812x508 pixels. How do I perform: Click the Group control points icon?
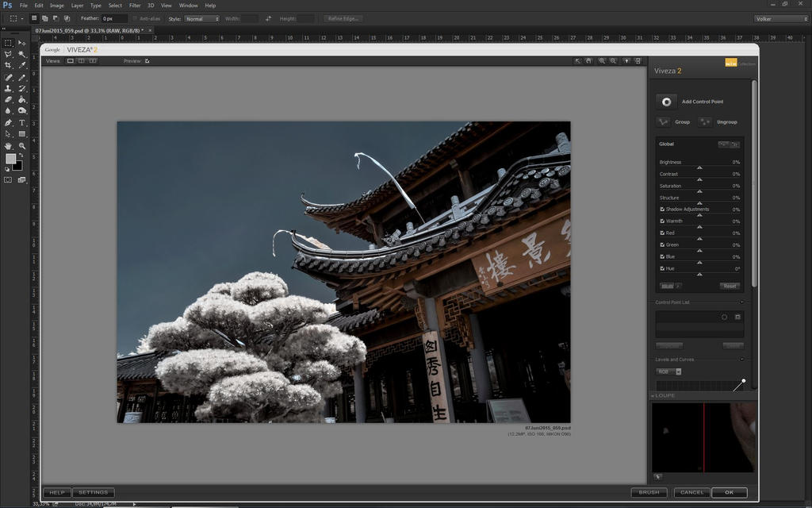(x=663, y=121)
